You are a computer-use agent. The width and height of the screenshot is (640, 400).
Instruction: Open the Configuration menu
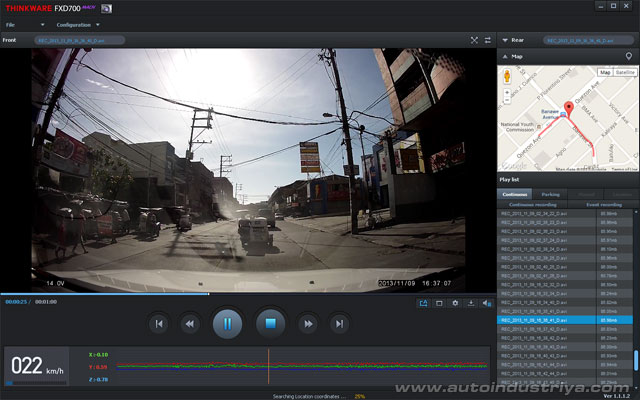(73, 25)
